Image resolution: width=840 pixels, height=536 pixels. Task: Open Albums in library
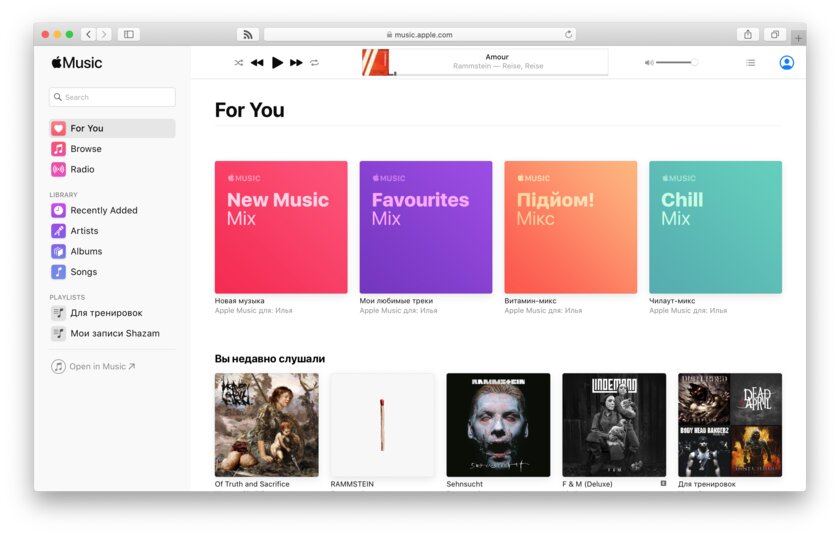coord(112,251)
